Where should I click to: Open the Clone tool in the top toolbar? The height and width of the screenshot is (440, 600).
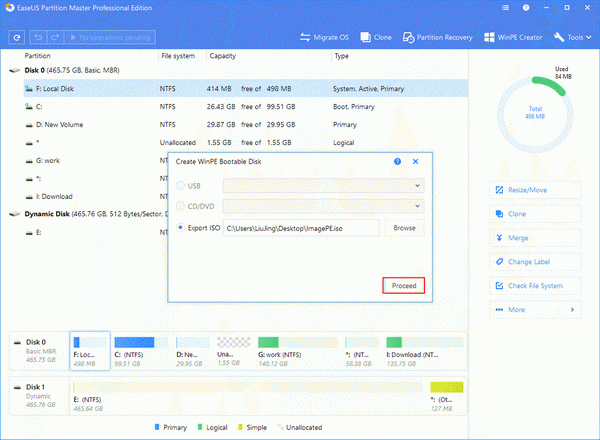pos(375,38)
